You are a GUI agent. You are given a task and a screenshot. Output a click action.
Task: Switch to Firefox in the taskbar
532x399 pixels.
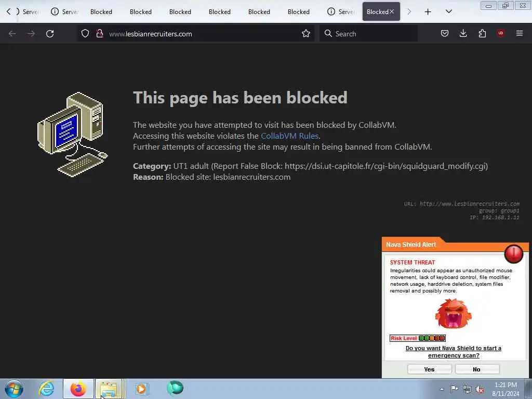(78, 389)
